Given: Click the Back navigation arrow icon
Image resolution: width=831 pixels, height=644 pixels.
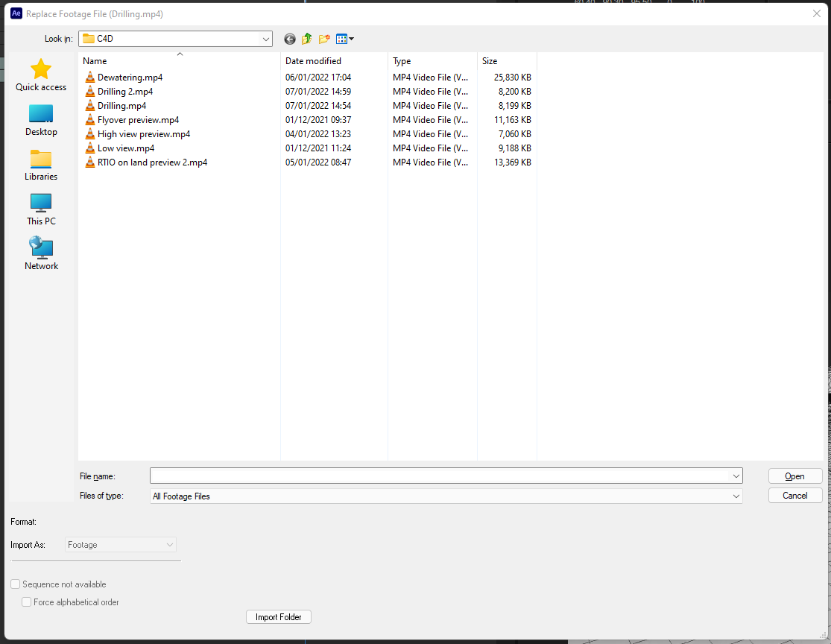Looking at the screenshot, I should point(289,39).
